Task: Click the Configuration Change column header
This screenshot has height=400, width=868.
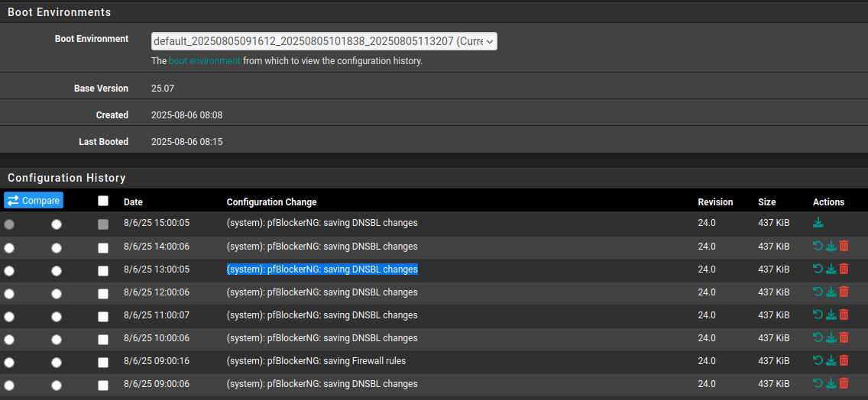Action: (272, 202)
